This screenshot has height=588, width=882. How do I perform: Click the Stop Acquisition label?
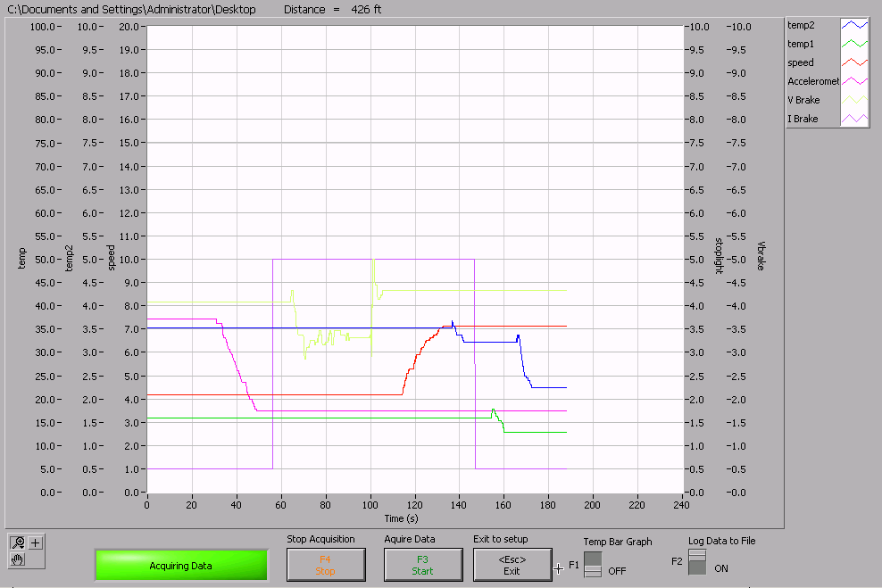pyautogui.click(x=320, y=539)
